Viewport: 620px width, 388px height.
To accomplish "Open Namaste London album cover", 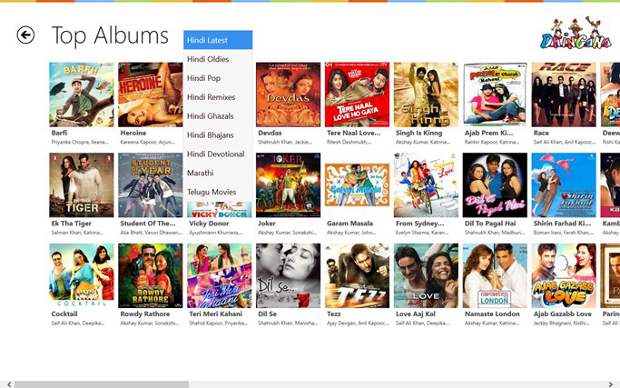I will (495, 276).
